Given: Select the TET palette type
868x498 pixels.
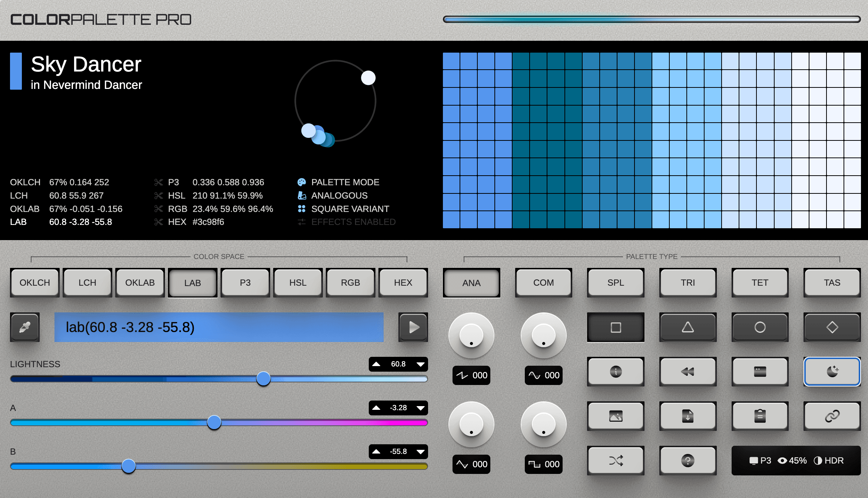Looking at the screenshot, I should pyautogui.click(x=760, y=283).
